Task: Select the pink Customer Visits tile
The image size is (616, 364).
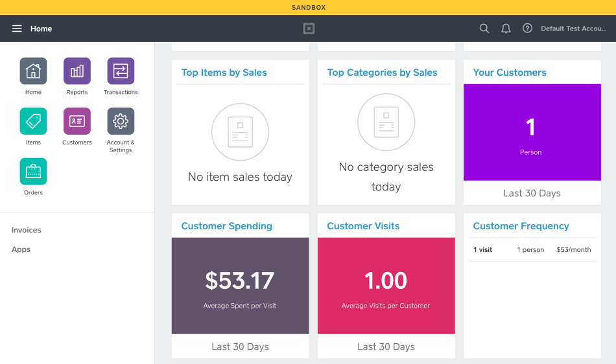Action: 386,286
